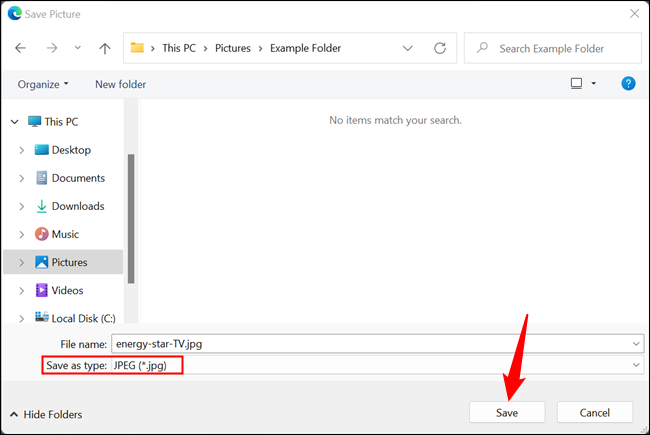Go forward using the right arrow
Screen dimensions: 650x435
(x=52, y=48)
